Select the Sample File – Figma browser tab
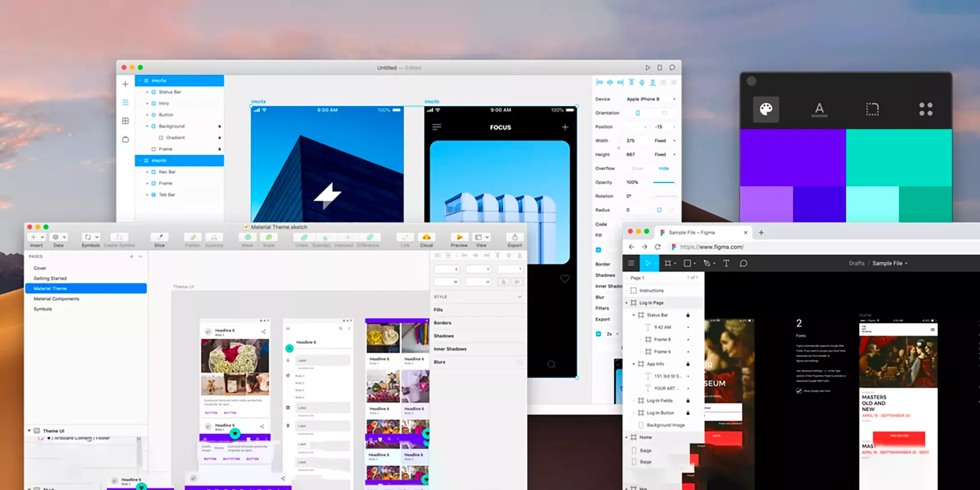Viewport: 980px width, 490px height. 703,233
